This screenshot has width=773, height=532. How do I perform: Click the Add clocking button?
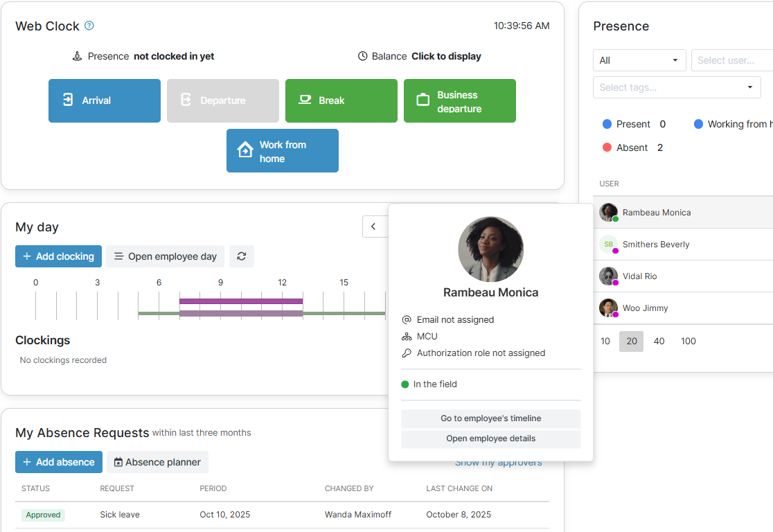tap(59, 256)
